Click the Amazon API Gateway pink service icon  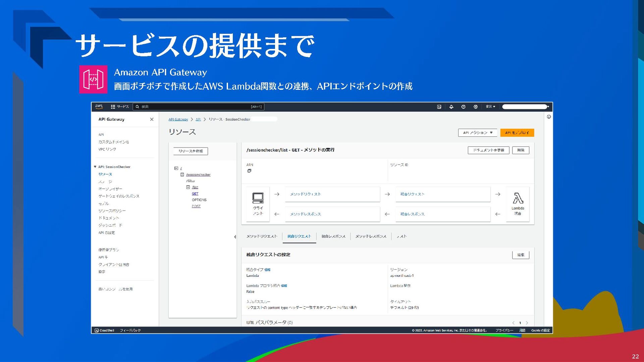[x=93, y=79]
